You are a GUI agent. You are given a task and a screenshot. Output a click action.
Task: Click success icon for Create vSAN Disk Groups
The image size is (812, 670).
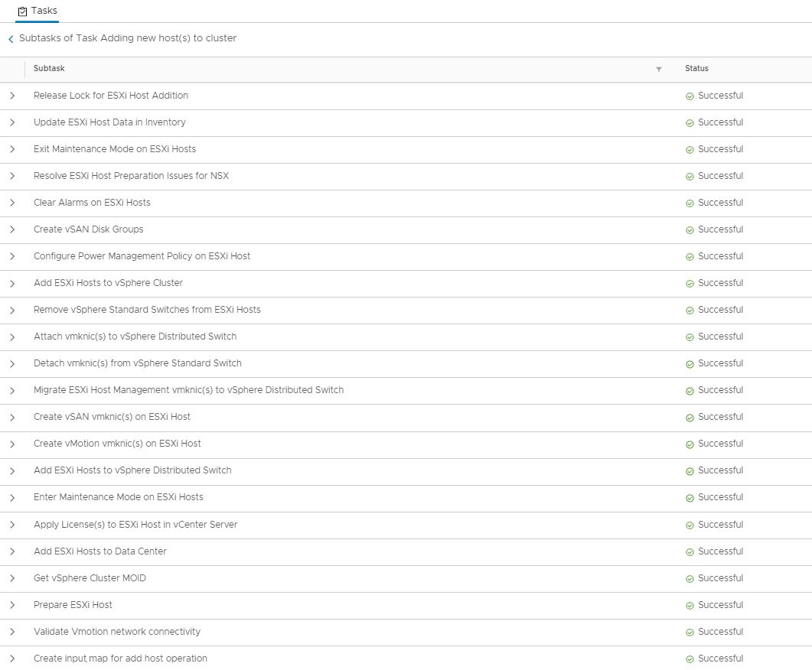click(x=690, y=230)
